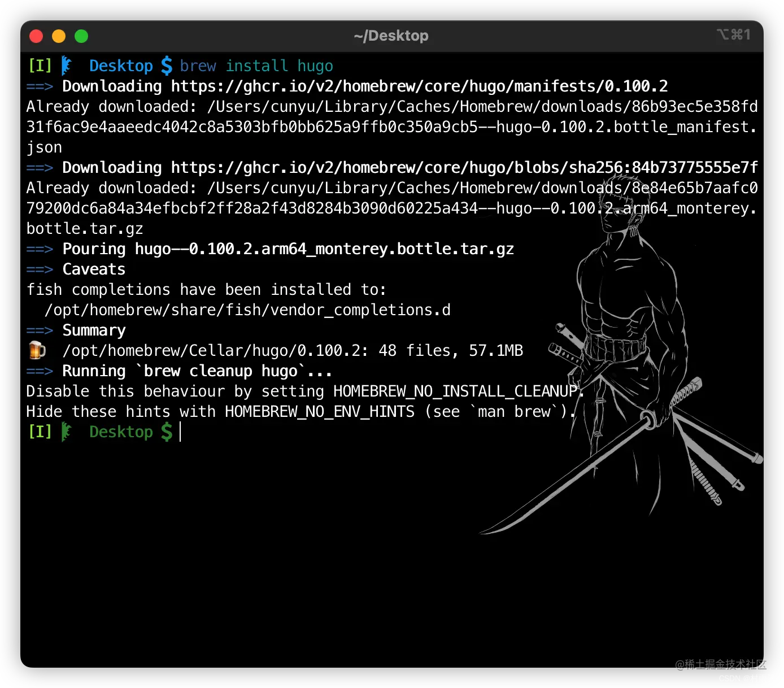Click the word 'install' in first prompt
Viewport: 784px width, 688px height.
(x=257, y=66)
